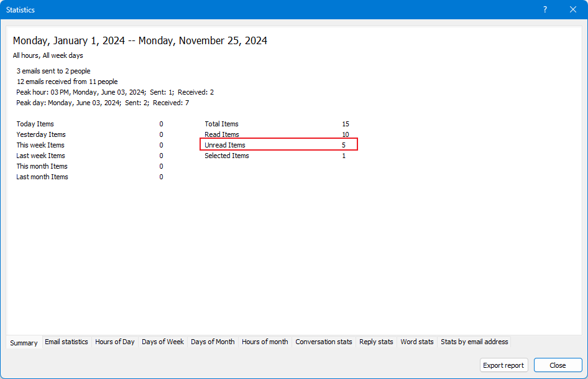Image resolution: width=588 pixels, height=379 pixels.
Task: Click the Help question mark icon
Action: (x=544, y=9)
